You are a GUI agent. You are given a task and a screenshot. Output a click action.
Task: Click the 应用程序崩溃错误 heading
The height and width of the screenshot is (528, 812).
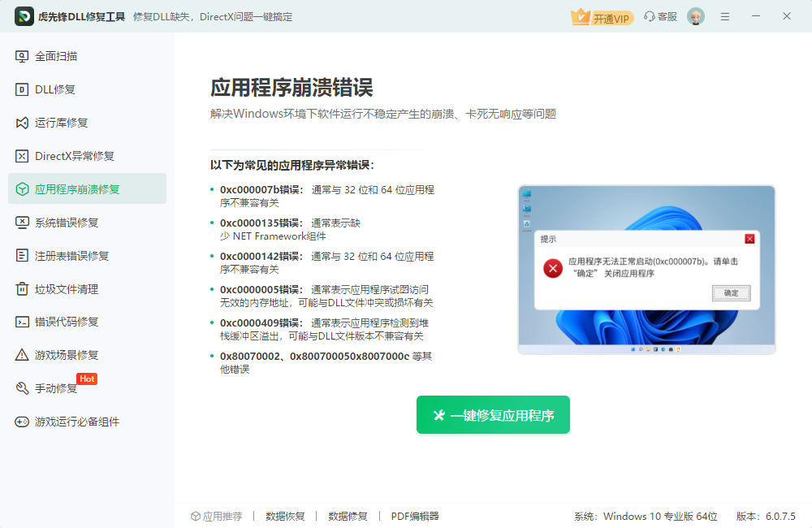(292, 88)
